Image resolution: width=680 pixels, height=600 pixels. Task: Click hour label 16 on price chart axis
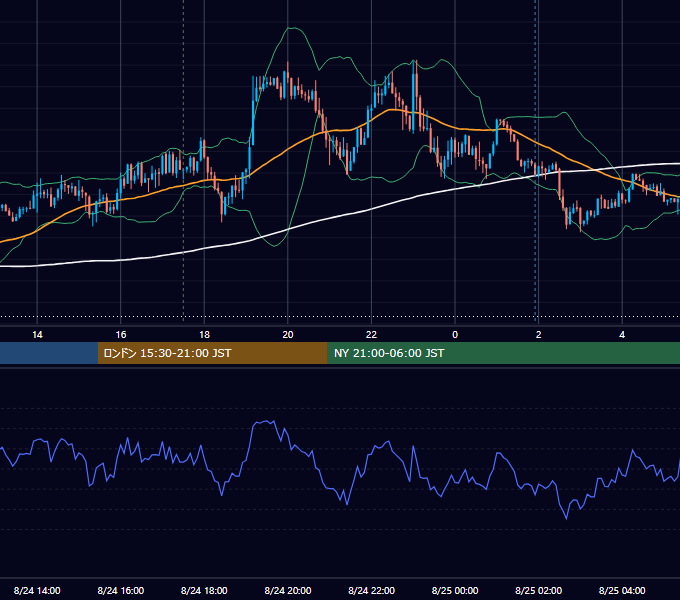point(121,335)
